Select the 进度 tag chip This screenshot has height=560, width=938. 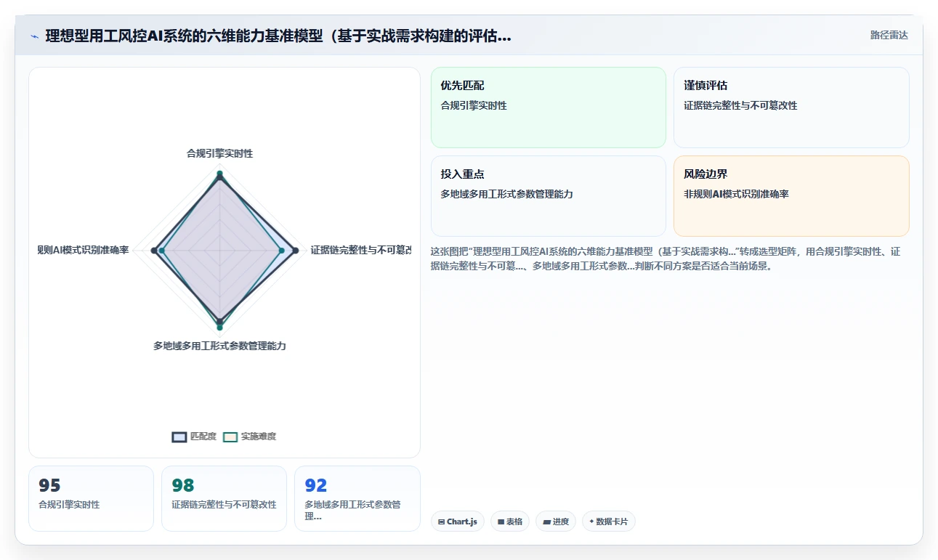point(556,522)
